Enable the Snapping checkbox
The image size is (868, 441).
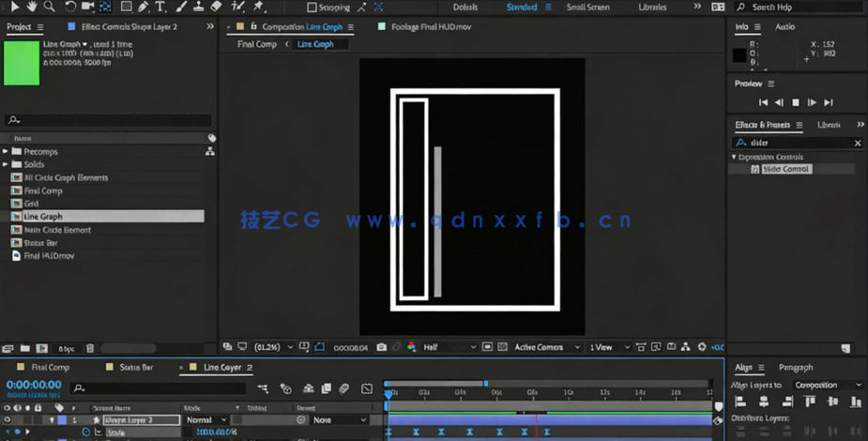coord(312,8)
